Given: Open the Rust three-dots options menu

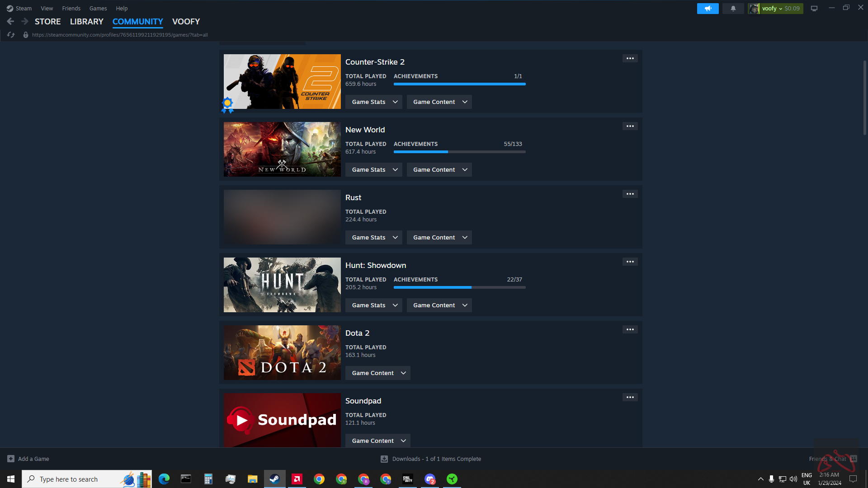Looking at the screenshot, I should coord(630,194).
